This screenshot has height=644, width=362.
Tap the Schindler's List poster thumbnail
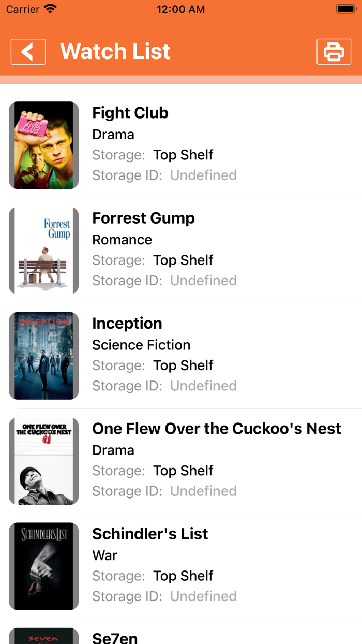tap(43, 565)
